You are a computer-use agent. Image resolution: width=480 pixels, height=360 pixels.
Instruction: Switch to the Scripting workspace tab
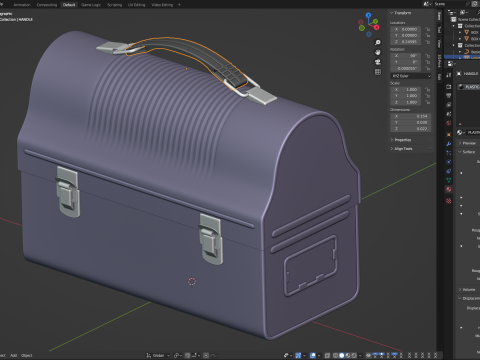[114, 5]
